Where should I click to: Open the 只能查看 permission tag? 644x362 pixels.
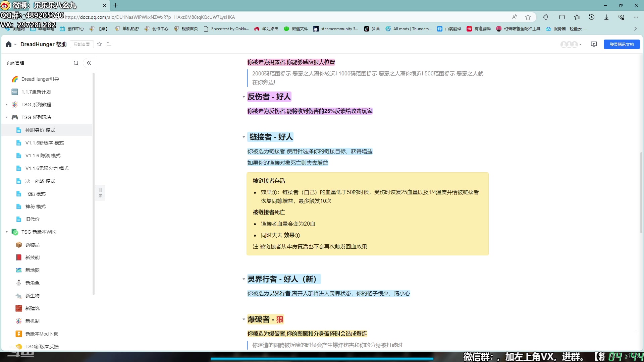coord(82,44)
